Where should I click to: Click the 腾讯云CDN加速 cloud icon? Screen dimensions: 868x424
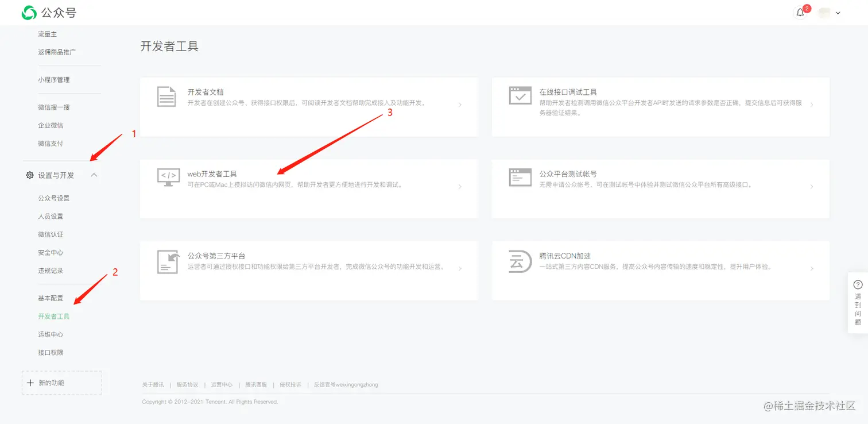[520, 261]
